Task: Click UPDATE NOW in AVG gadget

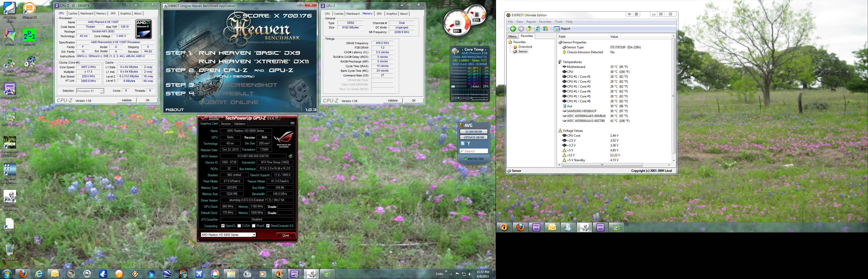Action: coord(474,137)
